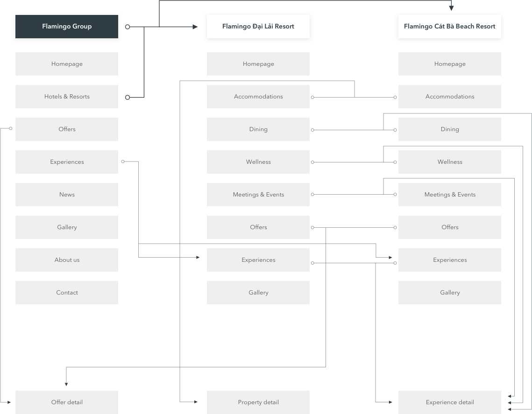Click arrowhead pointing into Cát Bà Experiences
This screenshot has height=414, width=532.
click(x=390, y=257)
